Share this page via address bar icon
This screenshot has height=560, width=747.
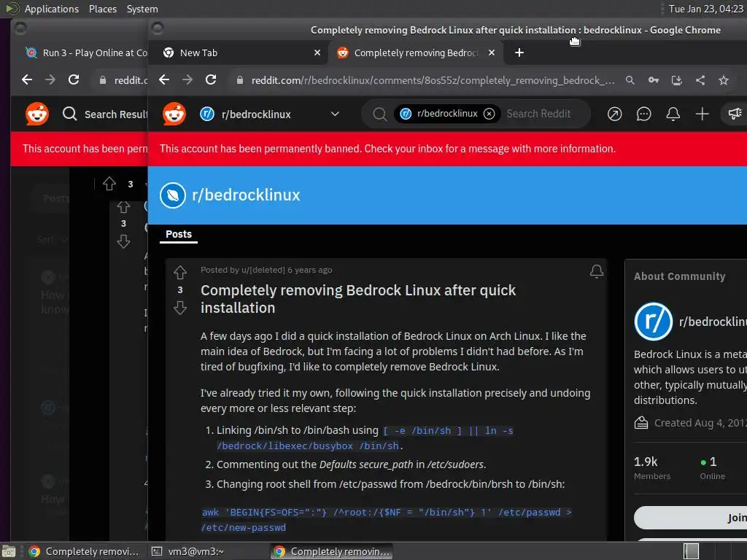(700, 80)
